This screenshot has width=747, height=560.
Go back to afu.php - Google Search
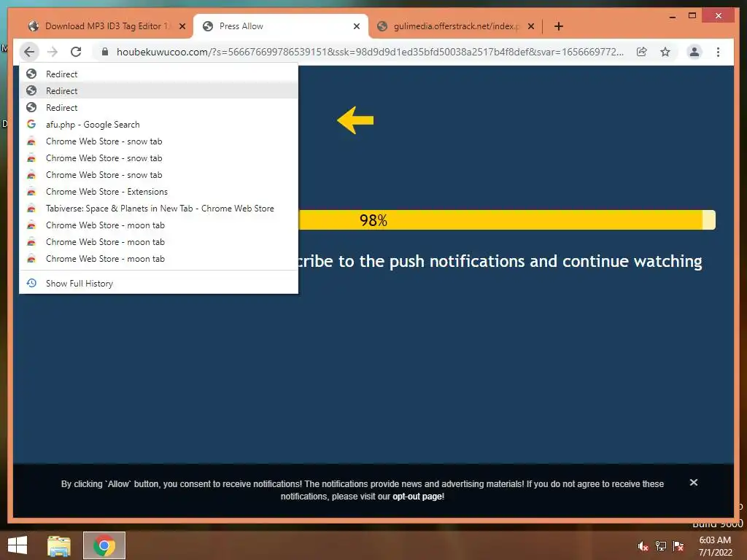click(x=158, y=124)
